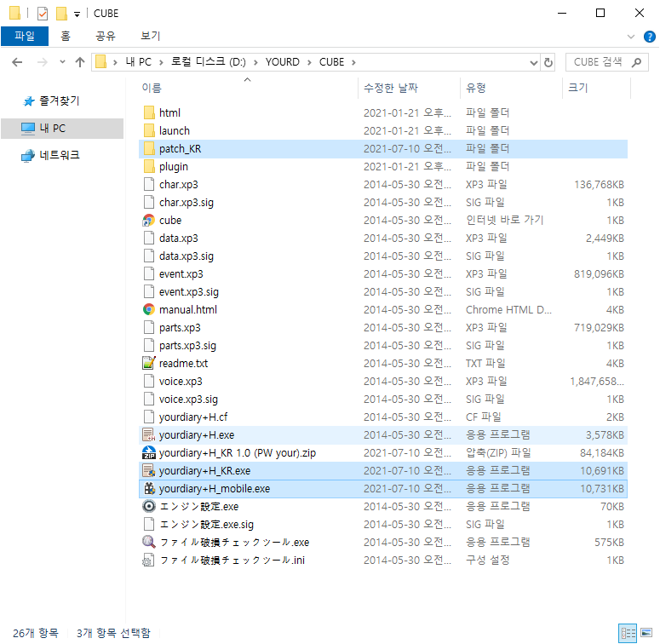Screen dimensions: 660x644
Task: Sort by the 유형 column header
Action: tap(476, 88)
